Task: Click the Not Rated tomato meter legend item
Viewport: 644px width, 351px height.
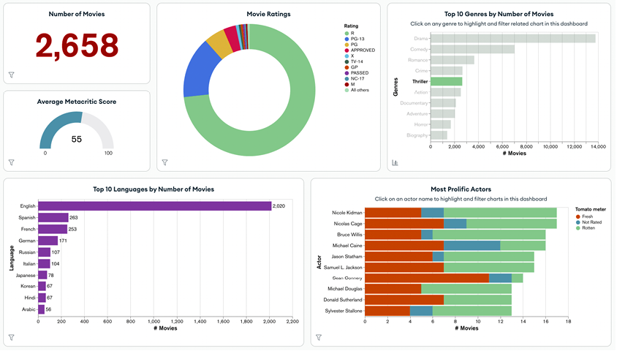Action: click(x=589, y=222)
